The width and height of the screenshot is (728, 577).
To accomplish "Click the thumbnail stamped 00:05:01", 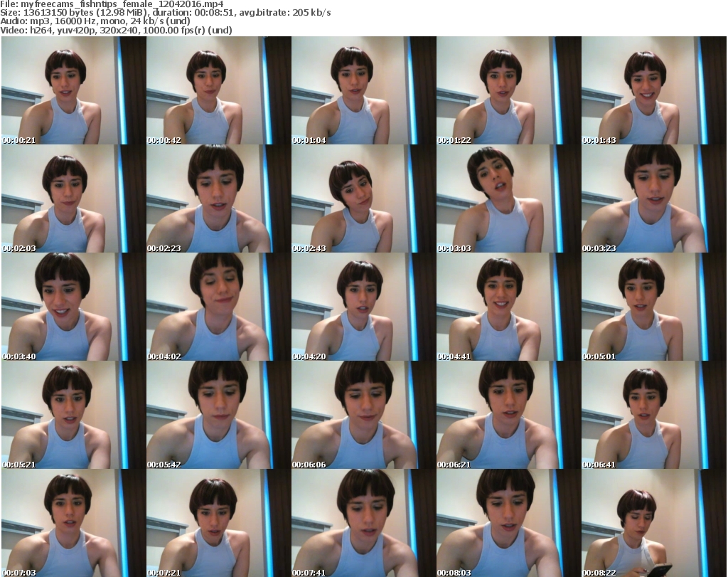I will [653, 307].
